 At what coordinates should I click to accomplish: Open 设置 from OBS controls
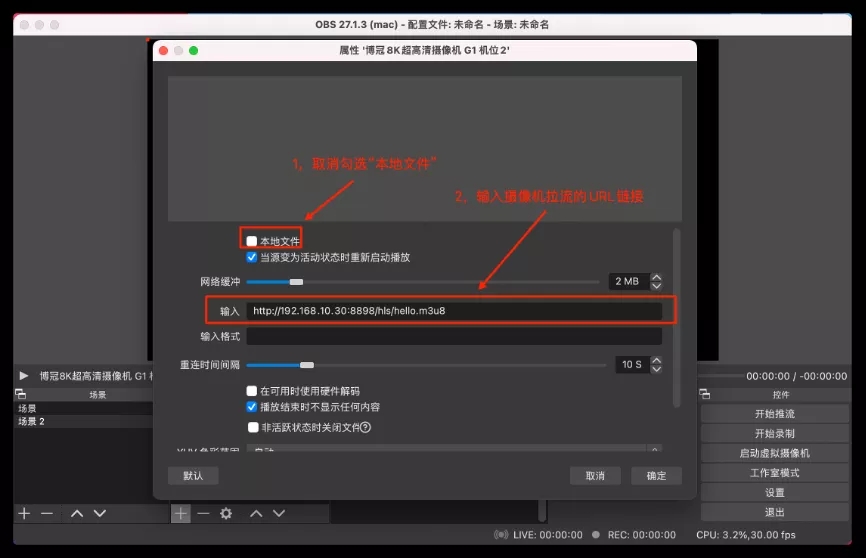(775, 493)
